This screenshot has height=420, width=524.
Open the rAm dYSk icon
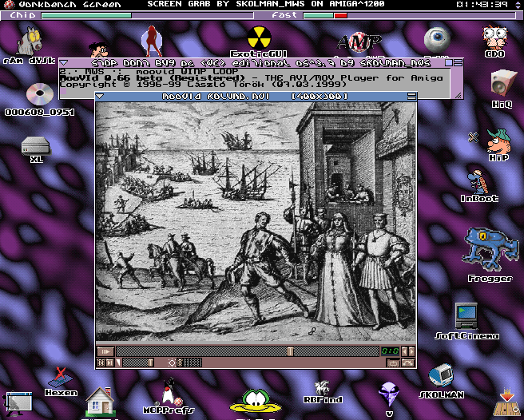pos(30,45)
